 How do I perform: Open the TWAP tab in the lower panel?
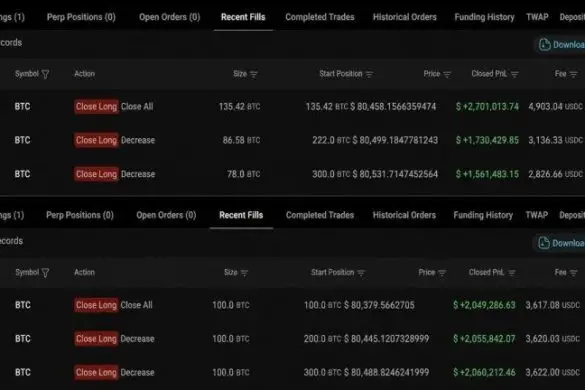536,215
